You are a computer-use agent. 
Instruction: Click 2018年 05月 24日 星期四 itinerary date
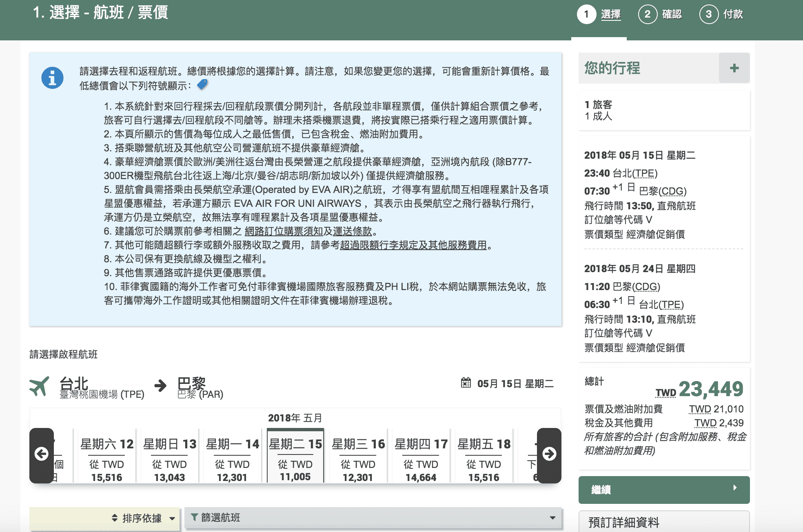tap(639, 269)
